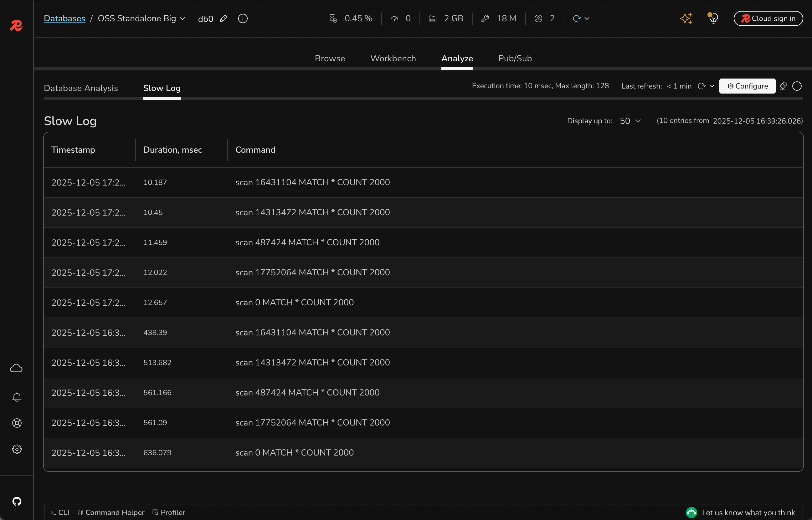Sort by Duration, msec column header
Viewport: 812px width, 520px height.
tap(172, 150)
